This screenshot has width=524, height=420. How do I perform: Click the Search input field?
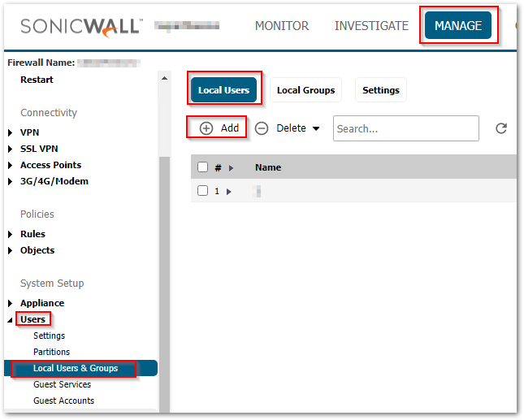tap(405, 128)
